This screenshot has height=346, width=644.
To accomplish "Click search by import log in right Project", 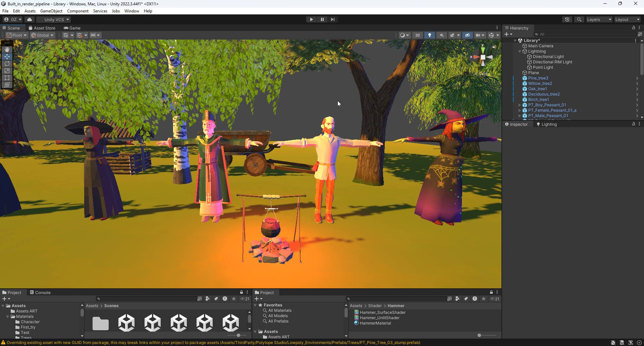I will click(x=475, y=299).
